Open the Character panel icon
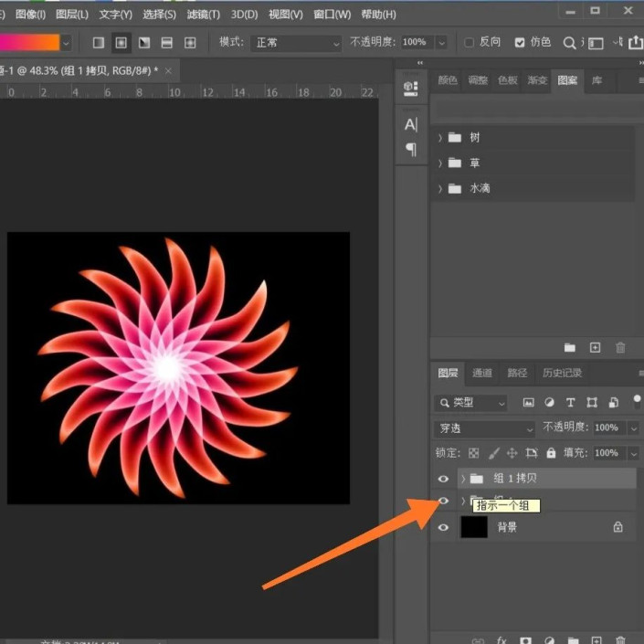 click(411, 124)
